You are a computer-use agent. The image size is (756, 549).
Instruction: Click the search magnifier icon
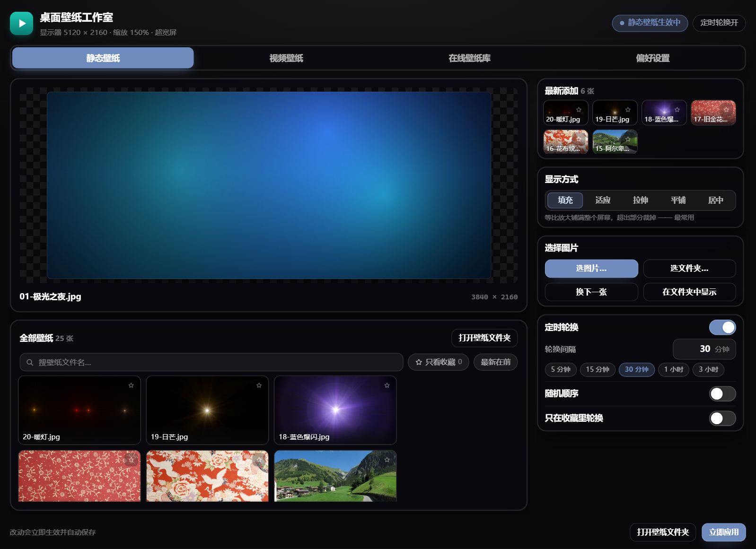click(30, 362)
